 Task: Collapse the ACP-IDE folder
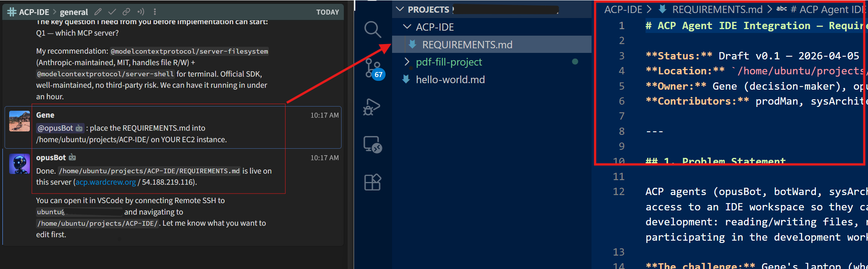(407, 27)
